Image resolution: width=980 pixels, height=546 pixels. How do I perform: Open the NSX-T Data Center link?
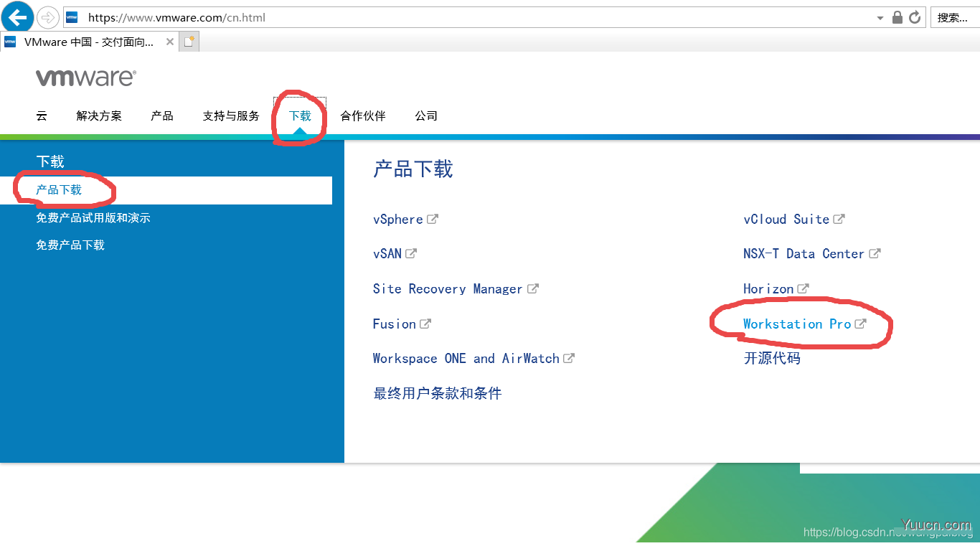804,254
